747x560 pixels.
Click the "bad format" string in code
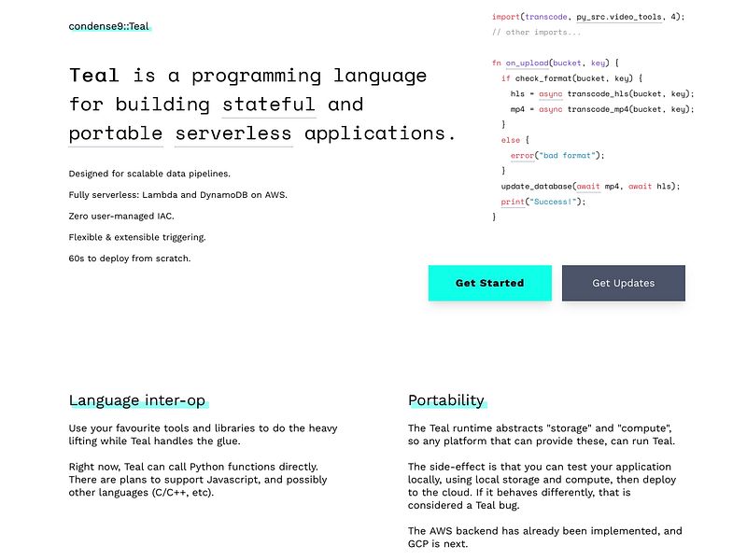[567, 155]
